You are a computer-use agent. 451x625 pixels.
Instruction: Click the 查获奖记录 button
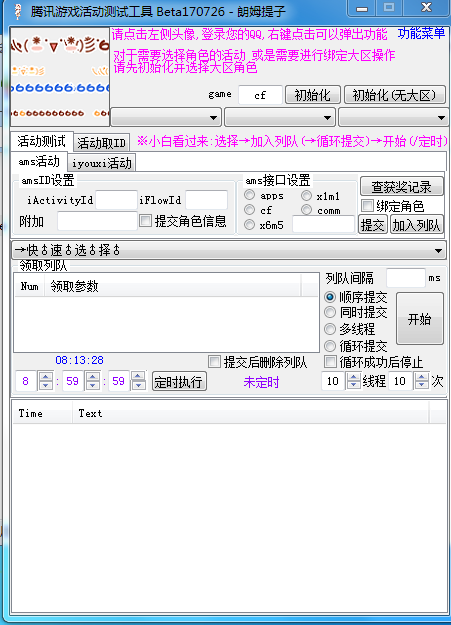(402, 186)
